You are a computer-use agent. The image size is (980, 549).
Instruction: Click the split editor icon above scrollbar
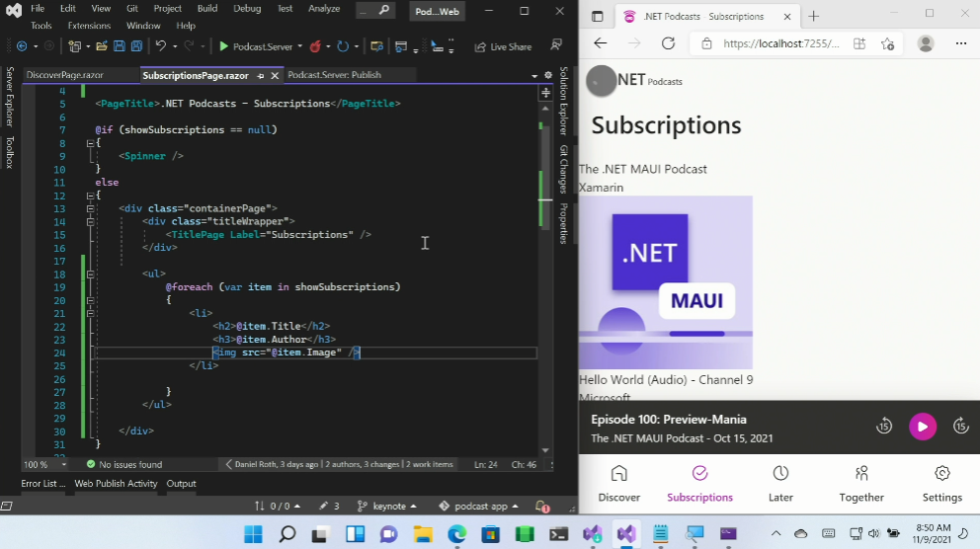tap(545, 93)
